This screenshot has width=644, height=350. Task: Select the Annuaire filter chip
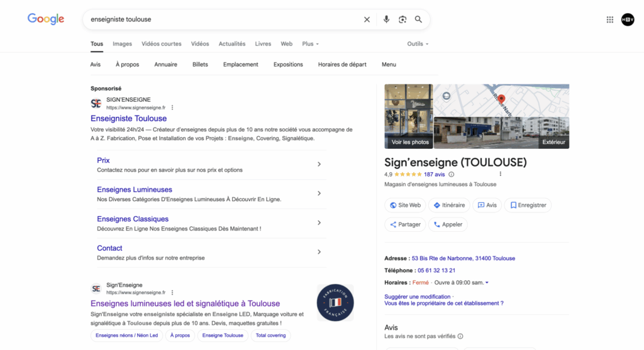tap(166, 65)
